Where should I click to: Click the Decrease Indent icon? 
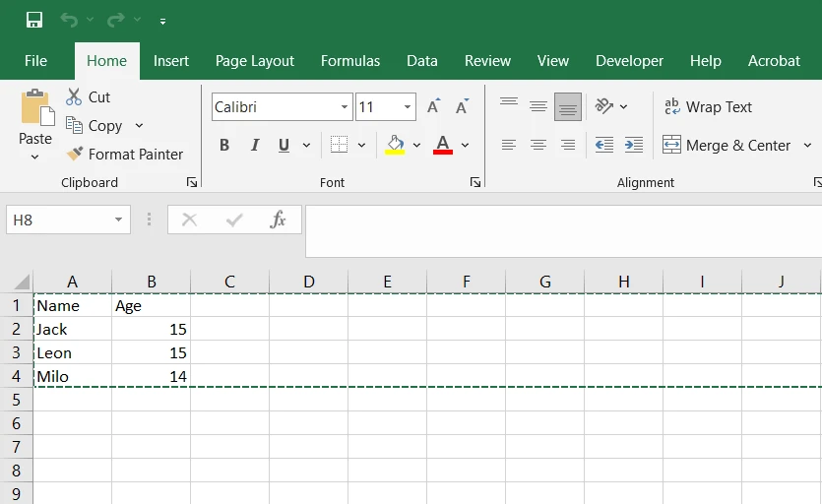[x=604, y=145]
